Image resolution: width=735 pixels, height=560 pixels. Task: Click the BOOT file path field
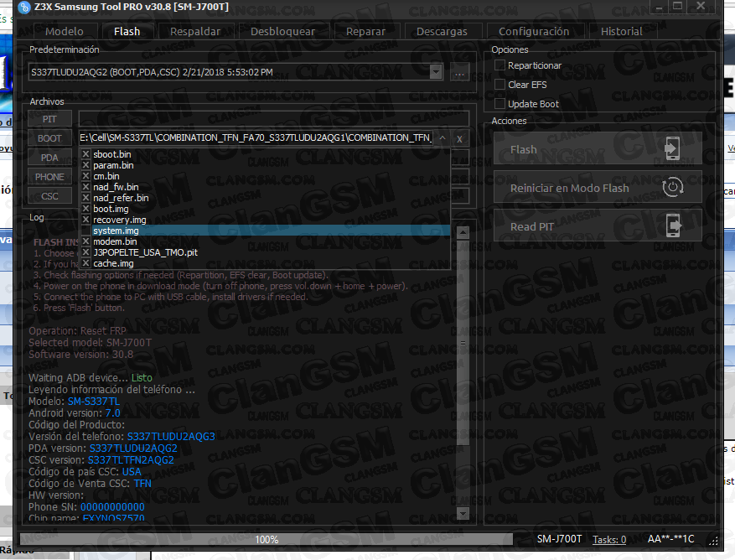click(256, 137)
